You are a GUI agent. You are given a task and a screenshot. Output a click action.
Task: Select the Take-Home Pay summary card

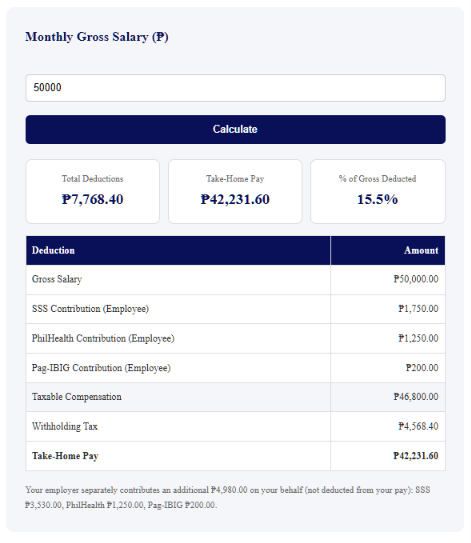coord(235,192)
